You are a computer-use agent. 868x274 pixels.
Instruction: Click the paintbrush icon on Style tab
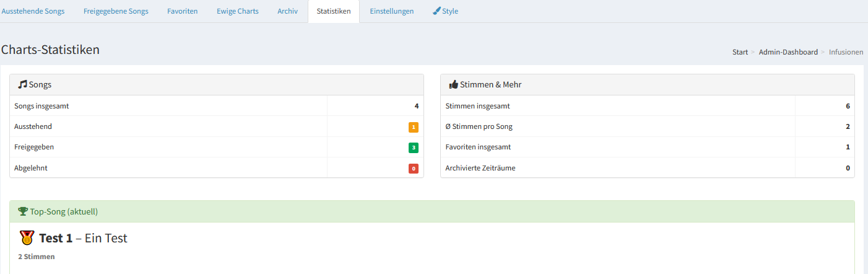436,11
